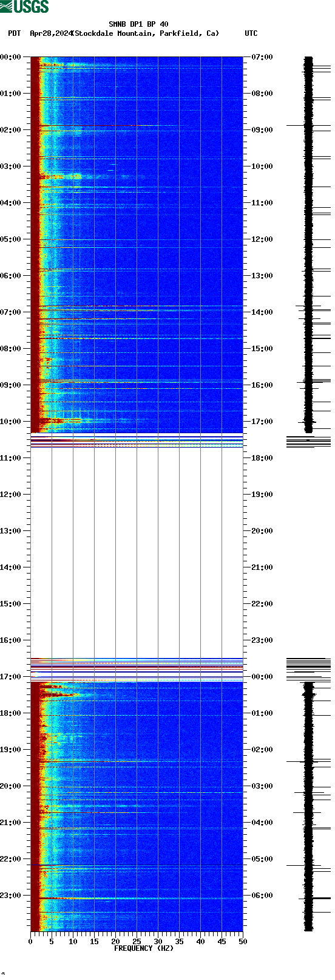Click the '14:00' PDT time label

(x=10, y=567)
